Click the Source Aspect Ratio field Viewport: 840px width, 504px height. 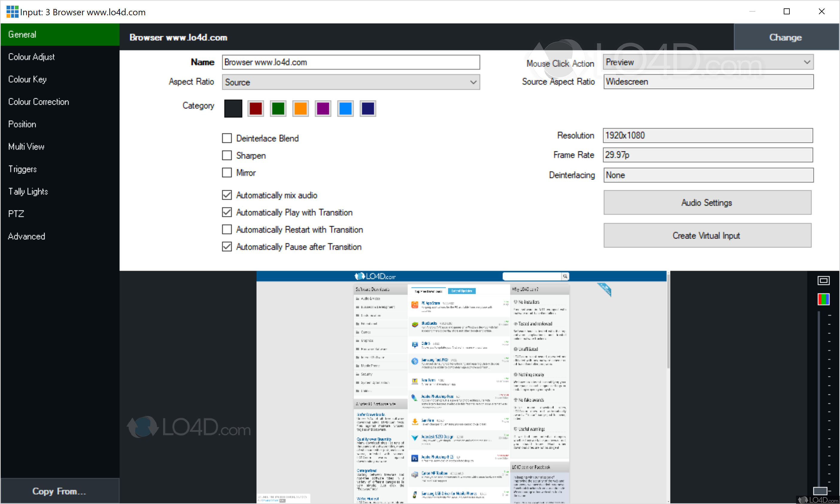709,82
